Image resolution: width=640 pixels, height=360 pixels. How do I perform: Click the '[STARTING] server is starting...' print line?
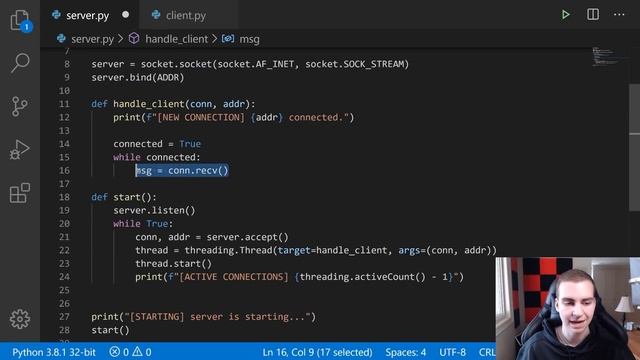tap(203, 317)
